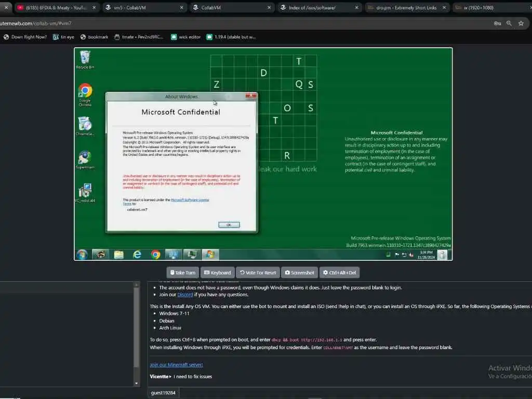Screen dimensions: 532x399
Task: Open the Windows Start orb
Action: click(x=82, y=255)
